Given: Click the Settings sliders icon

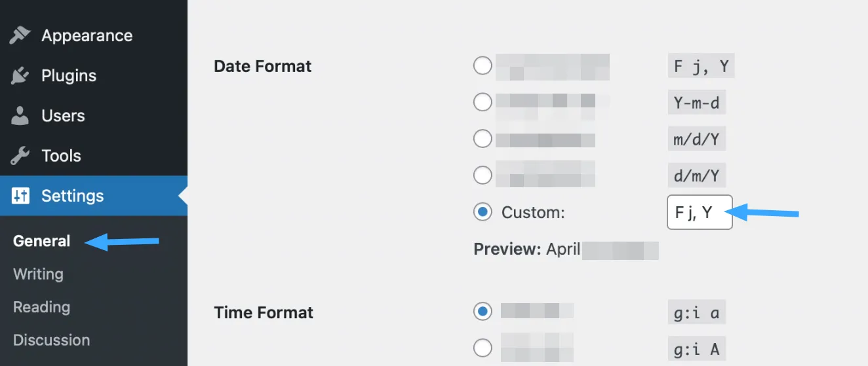Looking at the screenshot, I should click(20, 196).
